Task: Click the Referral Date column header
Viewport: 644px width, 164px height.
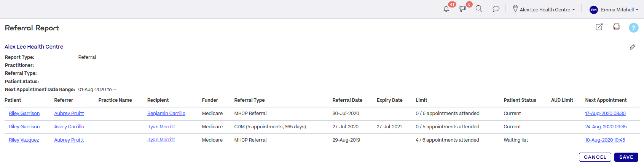Action: (x=347, y=100)
